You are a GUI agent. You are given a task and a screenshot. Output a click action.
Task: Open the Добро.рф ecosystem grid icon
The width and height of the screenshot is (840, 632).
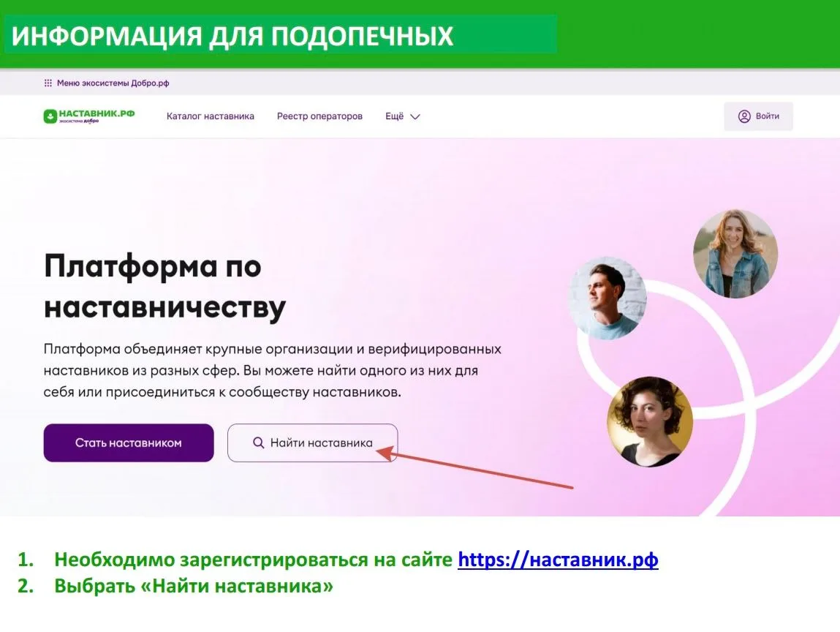[x=48, y=83]
